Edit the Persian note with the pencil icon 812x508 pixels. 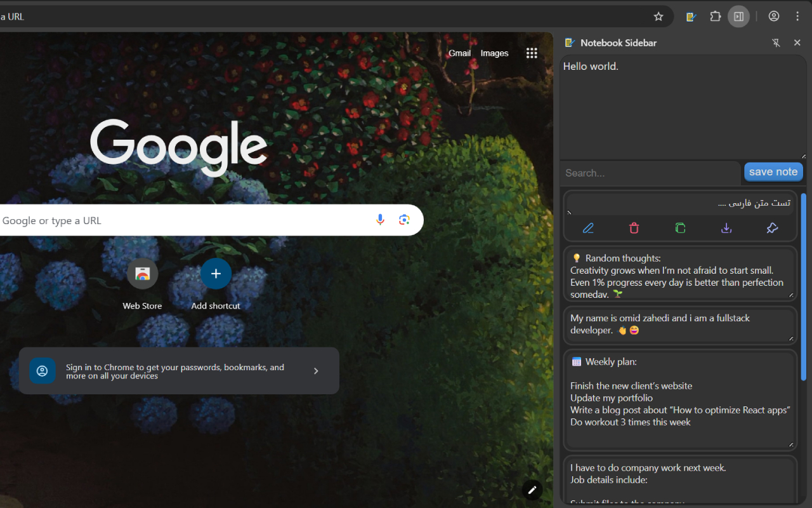tap(588, 228)
